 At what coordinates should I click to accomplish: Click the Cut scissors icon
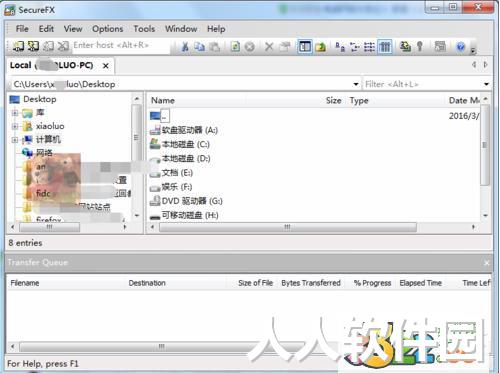[x=185, y=47]
